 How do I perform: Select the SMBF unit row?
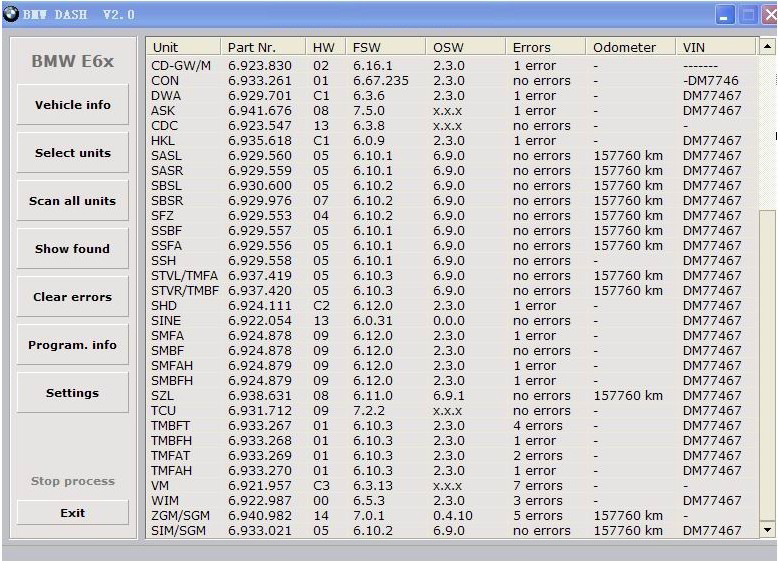tap(452, 351)
